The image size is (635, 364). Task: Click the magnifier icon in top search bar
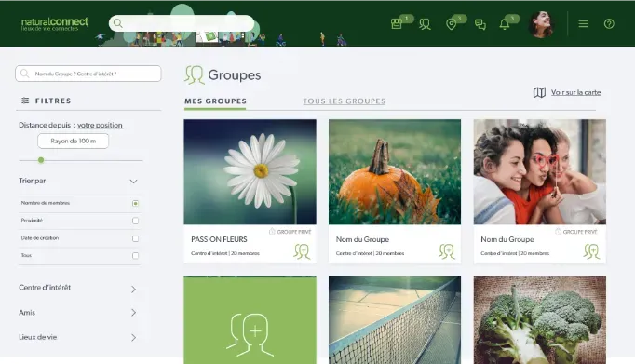click(x=118, y=23)
